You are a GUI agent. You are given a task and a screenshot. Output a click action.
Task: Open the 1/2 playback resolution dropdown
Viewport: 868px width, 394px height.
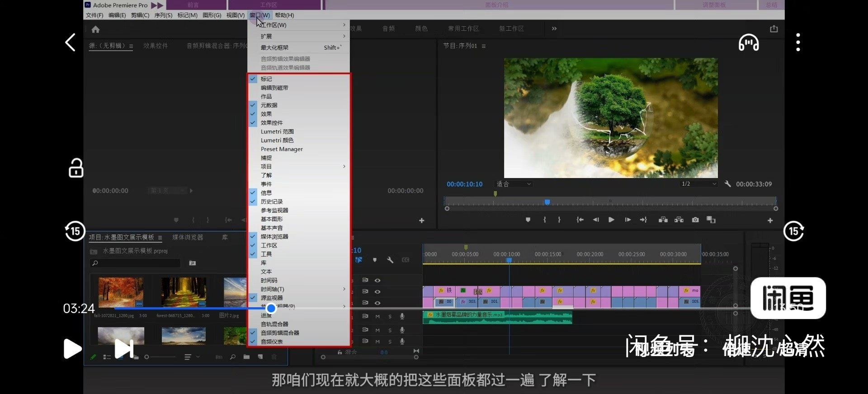pyautogui.click(x=698, y=184)
